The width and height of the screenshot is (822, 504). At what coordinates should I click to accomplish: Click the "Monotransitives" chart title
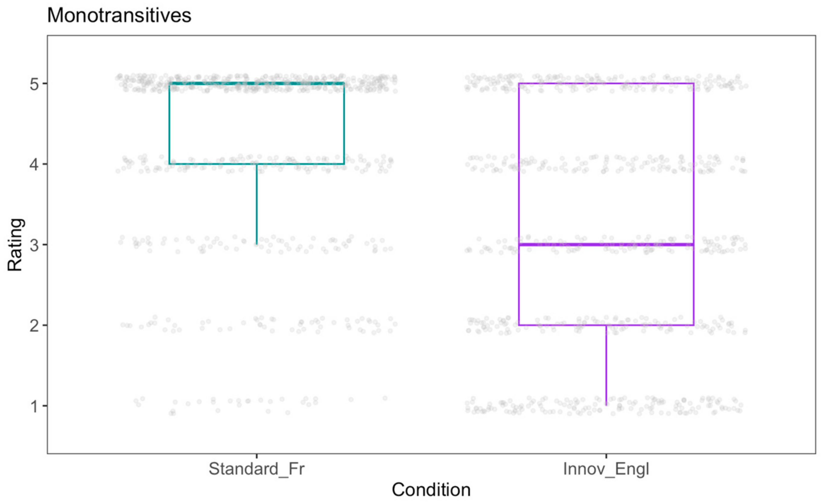pos(119,15)
